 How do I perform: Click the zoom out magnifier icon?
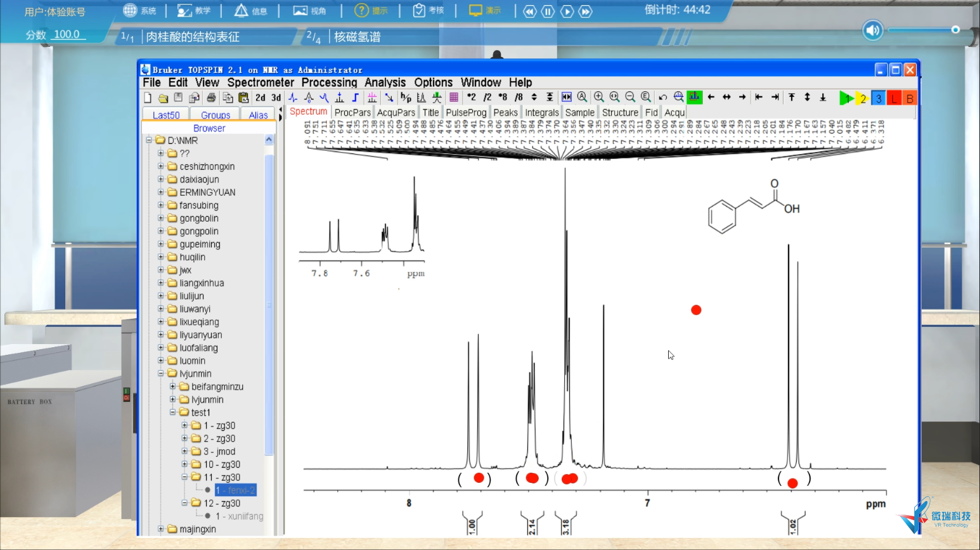630,97
